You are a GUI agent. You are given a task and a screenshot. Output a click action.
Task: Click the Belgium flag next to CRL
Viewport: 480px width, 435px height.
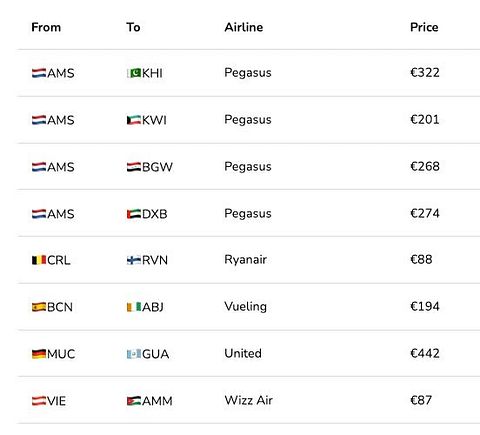pyautogui.click(x=39, y=260)
